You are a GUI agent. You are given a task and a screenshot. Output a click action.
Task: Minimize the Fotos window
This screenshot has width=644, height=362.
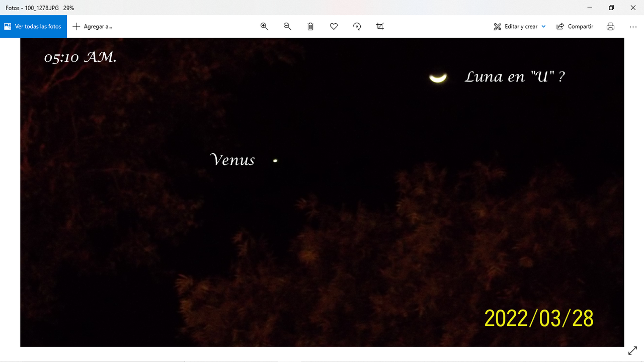[x=589, y=8]
